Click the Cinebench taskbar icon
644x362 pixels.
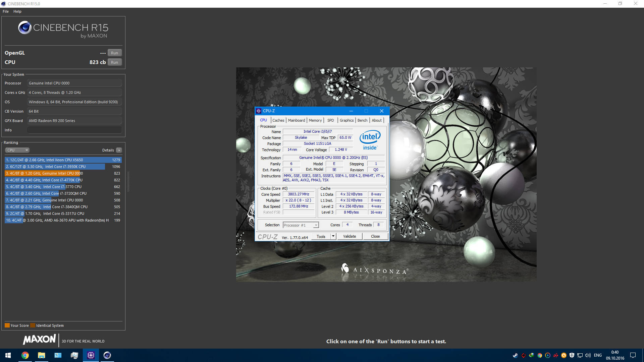point(107,355)
